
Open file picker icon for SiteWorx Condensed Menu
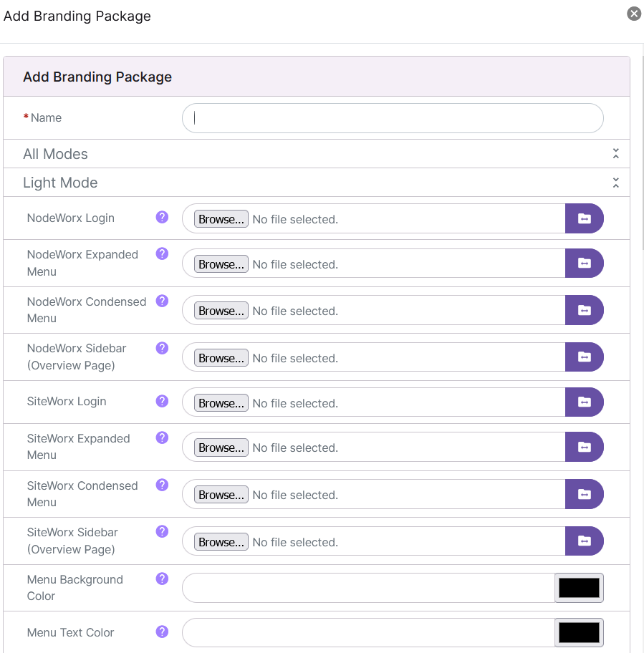coord(585,494)
